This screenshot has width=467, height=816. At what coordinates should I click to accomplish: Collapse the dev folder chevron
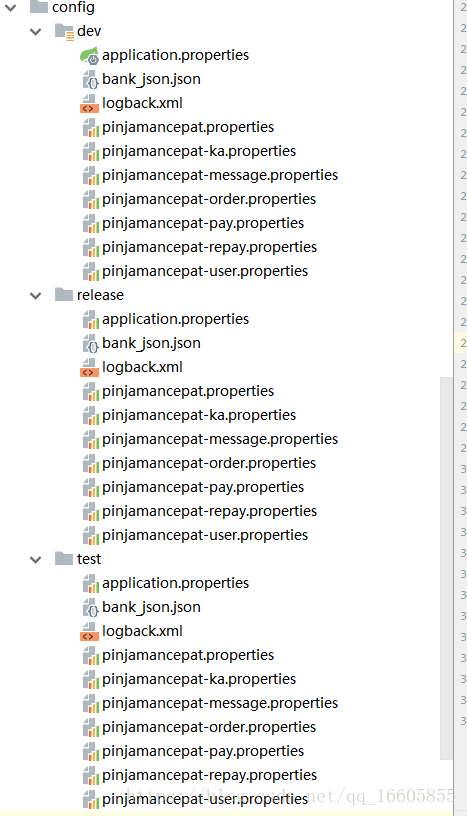35,32
